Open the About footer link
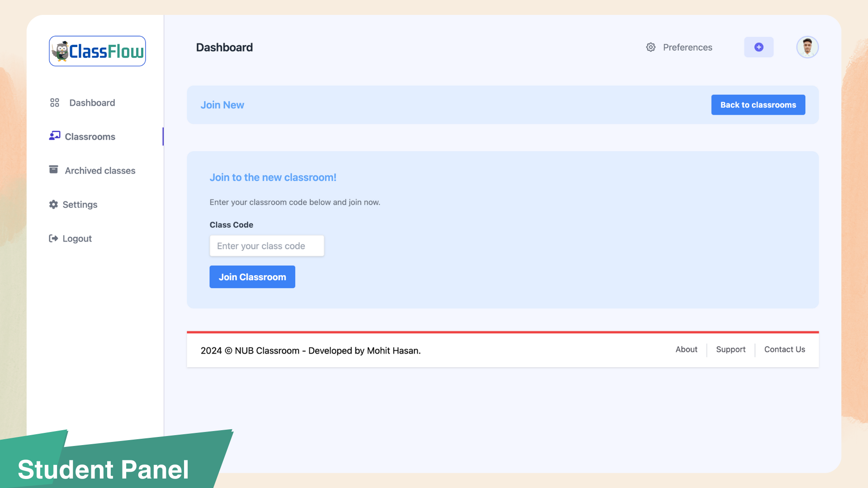 click(x=686, y=349)
